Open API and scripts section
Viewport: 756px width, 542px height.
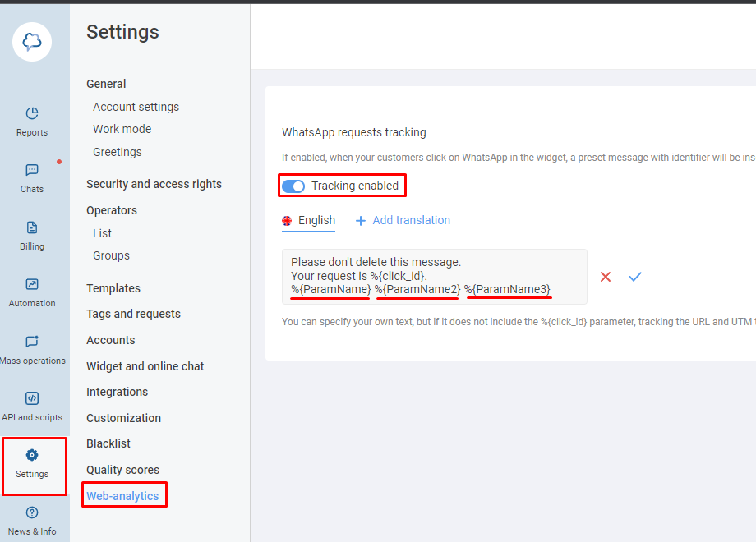pyautogui.click(x=32, y=406)
